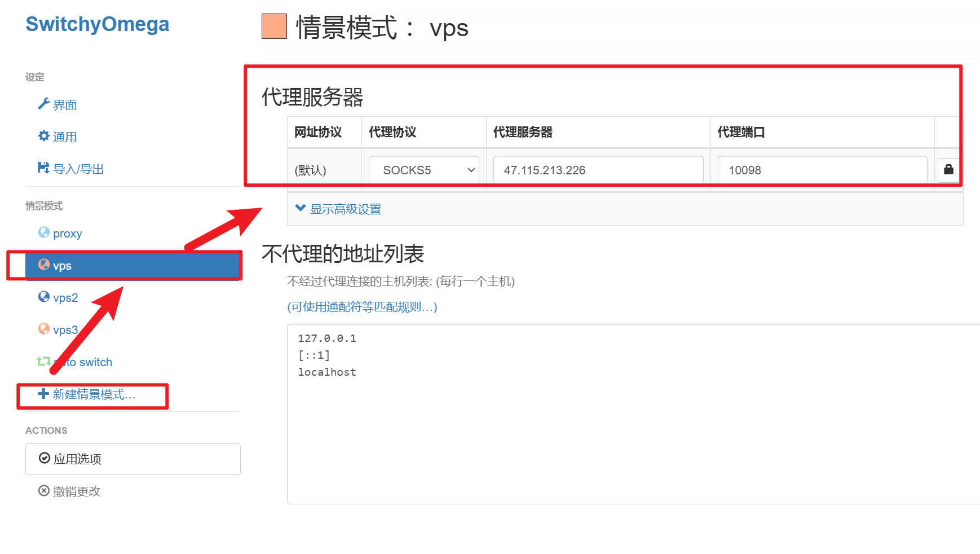
Task: Click the gear icon beside 通用
Action: coord(43,136)
